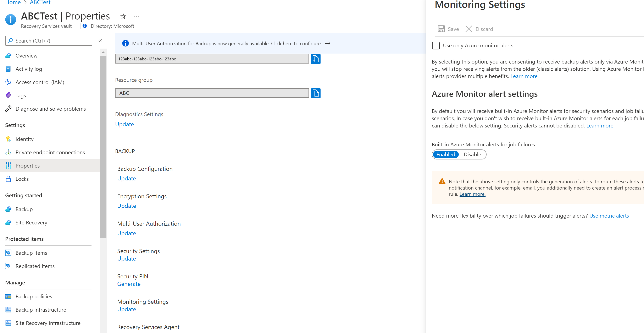Click the resource group copy icon
The image size is (644, 333).
pyautogui.click(x=316, y=93)
